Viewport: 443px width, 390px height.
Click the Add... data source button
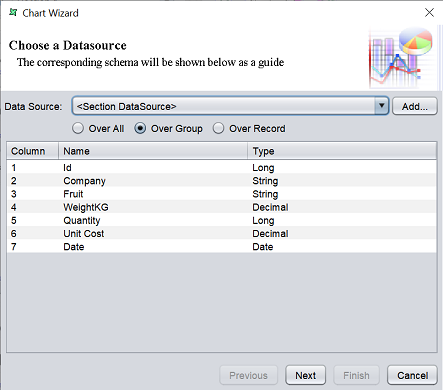click(x=415, y=106)
